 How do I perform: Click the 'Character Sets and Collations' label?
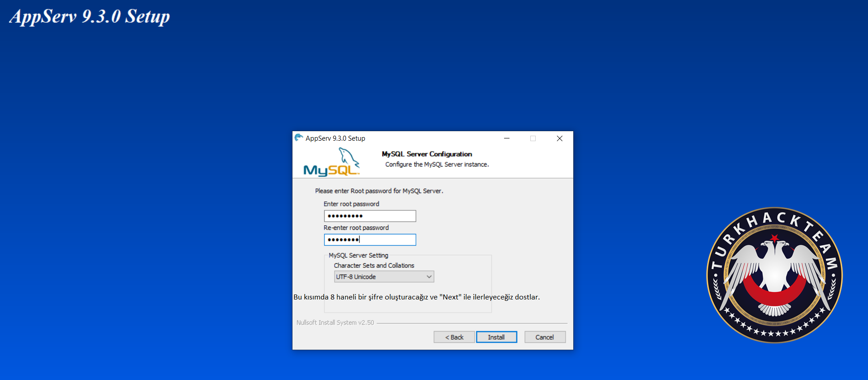[374, 266]
